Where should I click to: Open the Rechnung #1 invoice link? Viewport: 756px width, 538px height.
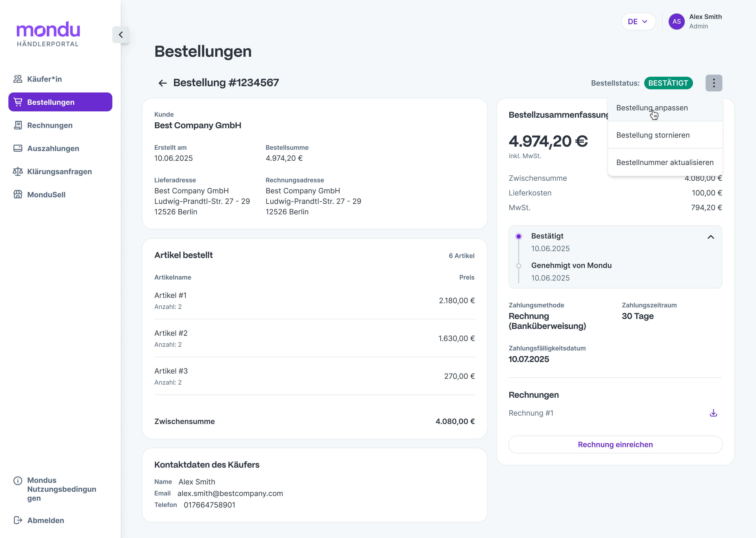click(531, 413)
